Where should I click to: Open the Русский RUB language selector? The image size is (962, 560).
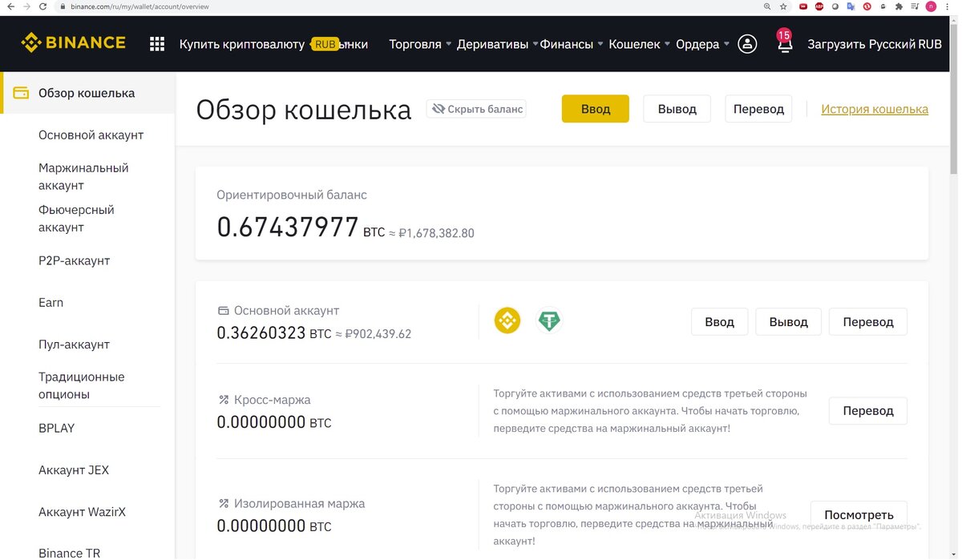[905, 44]
